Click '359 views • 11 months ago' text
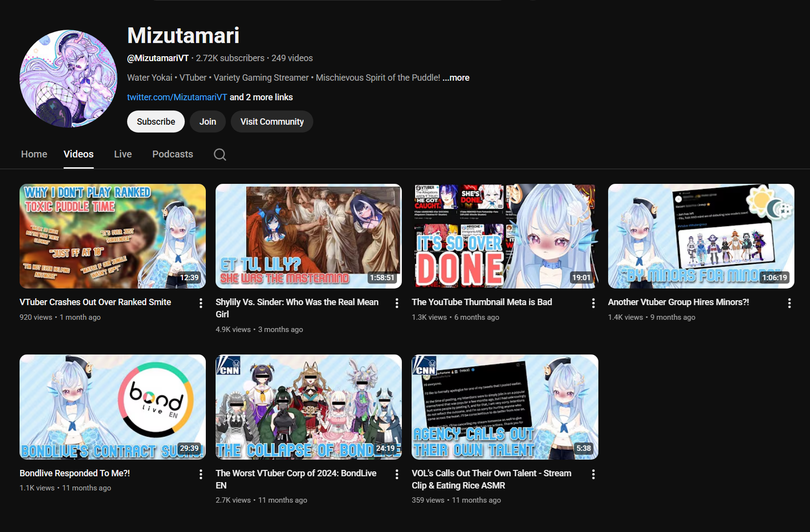Image resolution: width=810 pixels, height=532 pixels. (457, 500)
